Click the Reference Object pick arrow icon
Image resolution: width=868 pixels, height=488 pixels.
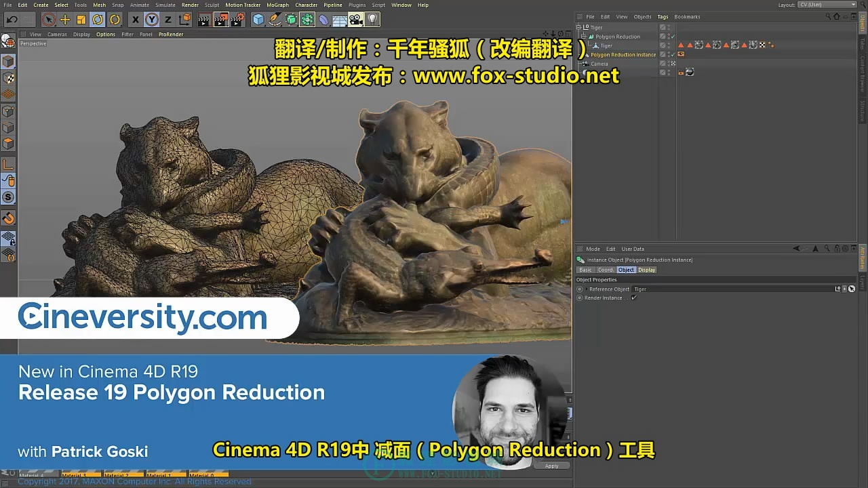[x=852, y=289]
